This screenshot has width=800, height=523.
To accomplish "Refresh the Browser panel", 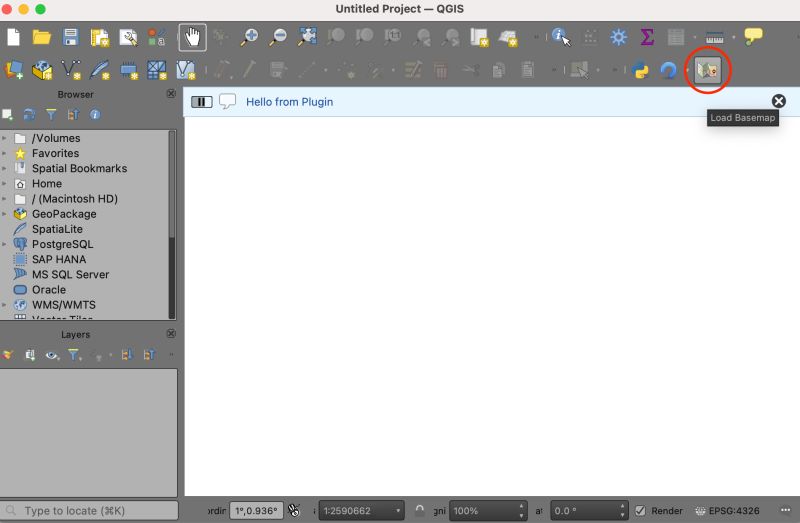I will pyautogui.click(x=29, y=115).
